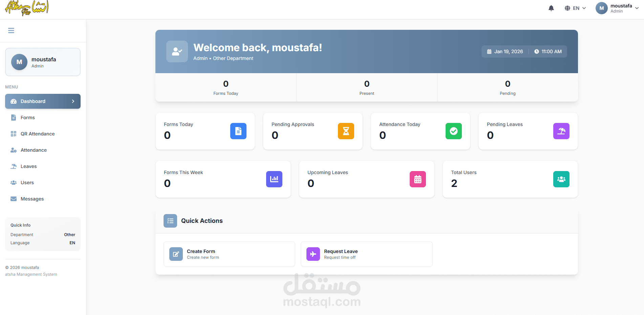
Task: Click the Users group icon in sidebar
Action: point(14,183)
